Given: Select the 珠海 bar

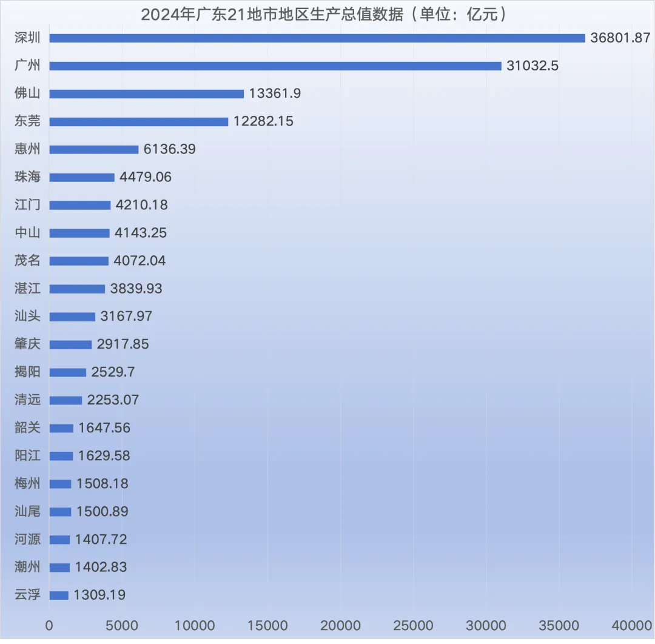Looking at the screenshot, I should click(82, 177).
